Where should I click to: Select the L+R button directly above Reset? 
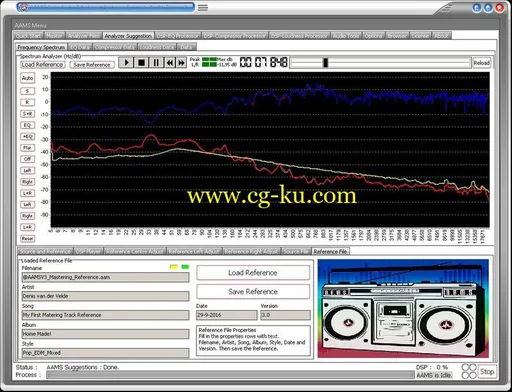(x=27, y=227)
